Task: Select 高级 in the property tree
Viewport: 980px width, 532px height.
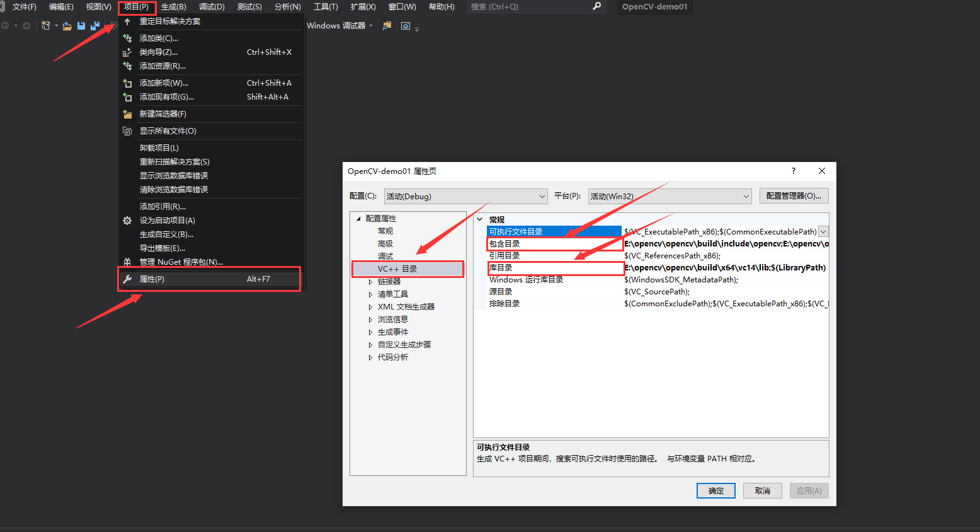Action: (x=385, y=244)
